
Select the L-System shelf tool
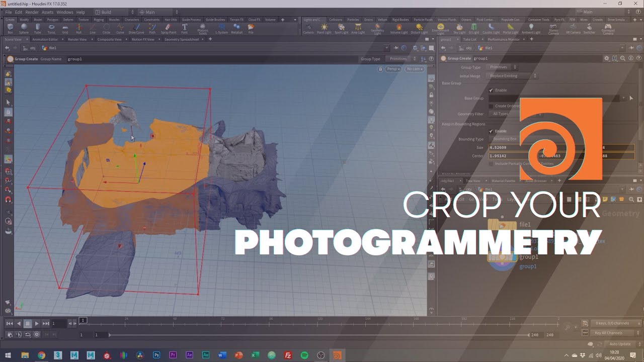[x=221, y=28]
